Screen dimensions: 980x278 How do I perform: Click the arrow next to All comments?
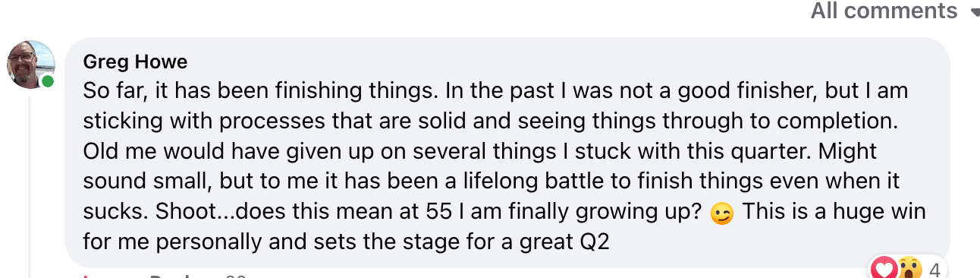972,13
